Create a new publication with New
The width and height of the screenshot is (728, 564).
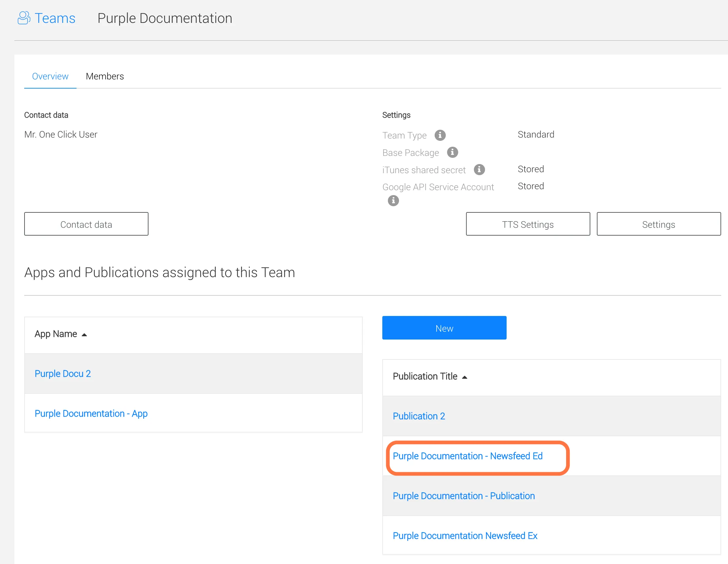[444, 328]
